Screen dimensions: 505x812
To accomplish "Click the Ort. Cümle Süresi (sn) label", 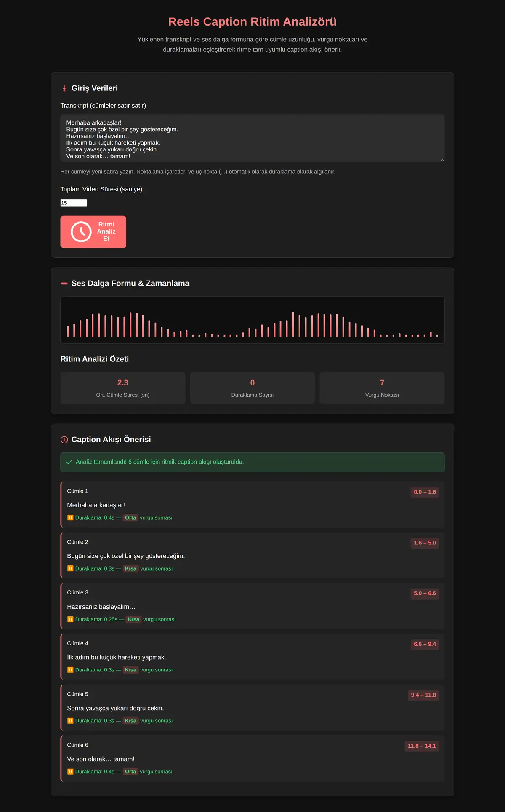I will [123, 395].
